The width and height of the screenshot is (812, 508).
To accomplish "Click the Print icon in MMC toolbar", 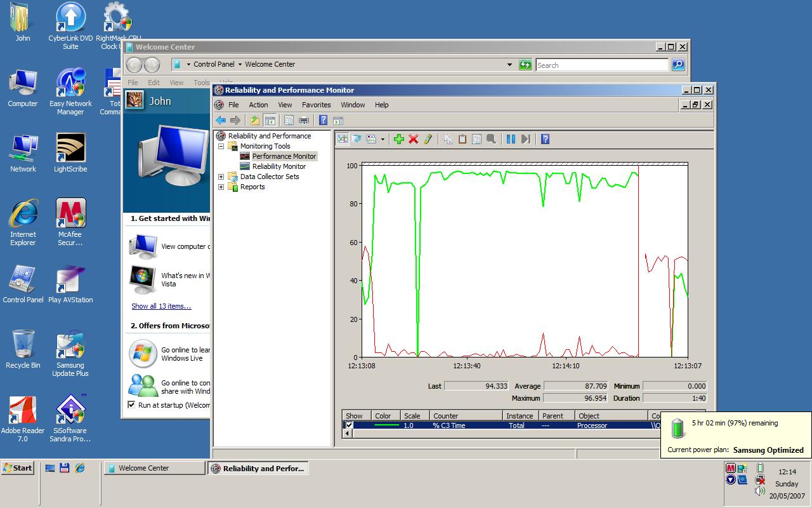I will pos(304,121).
